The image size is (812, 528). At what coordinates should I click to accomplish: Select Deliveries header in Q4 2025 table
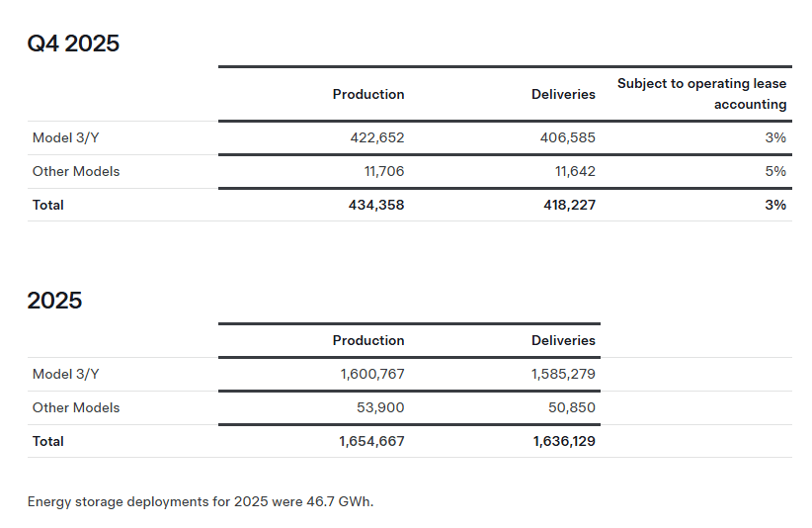coord(563,95)
